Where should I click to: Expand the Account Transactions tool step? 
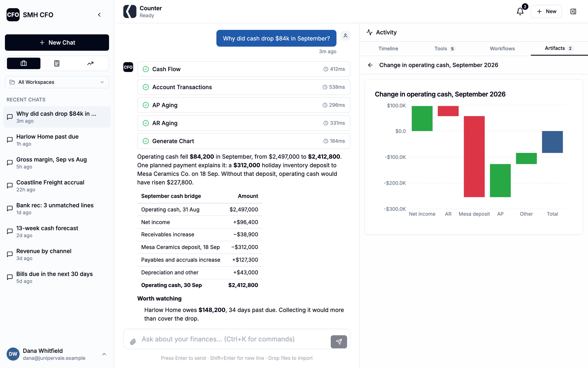pyautogui.click(x=244, y=87)
